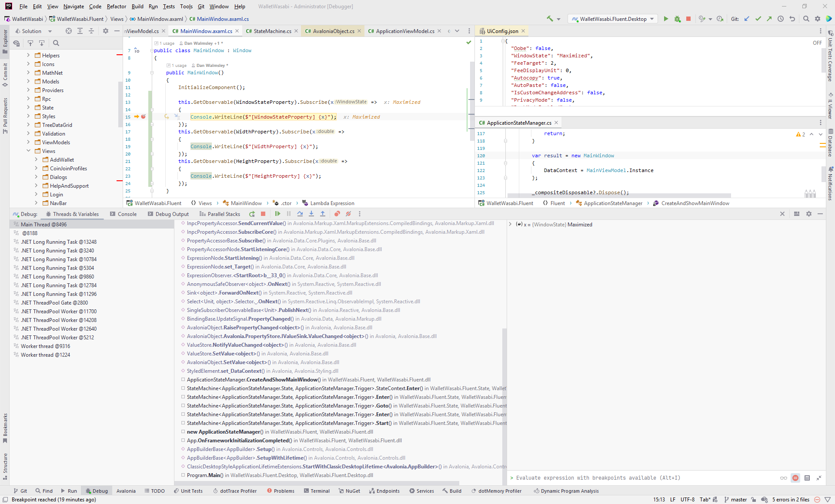This screenshot has width=835, height=504.
Task: Start debugging with the bug icon
Action: point(677,19)
